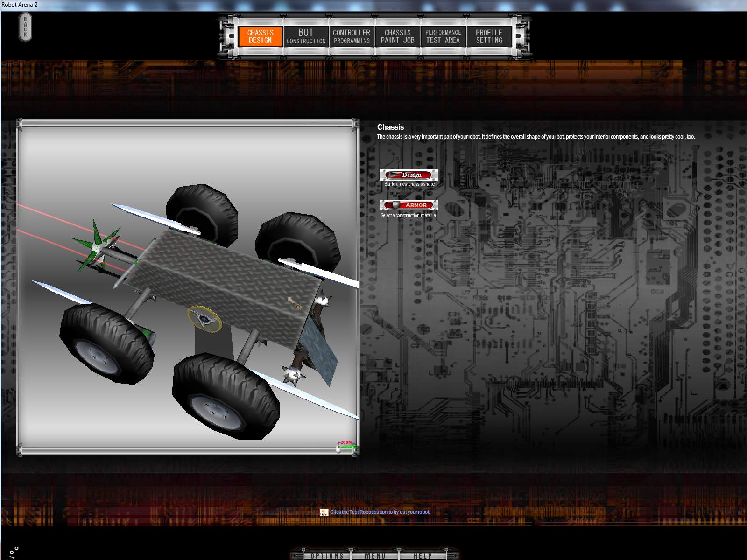Click the gold gear emblem on the chassis
This screenshot has width=747, height=560.
[204, 319]
